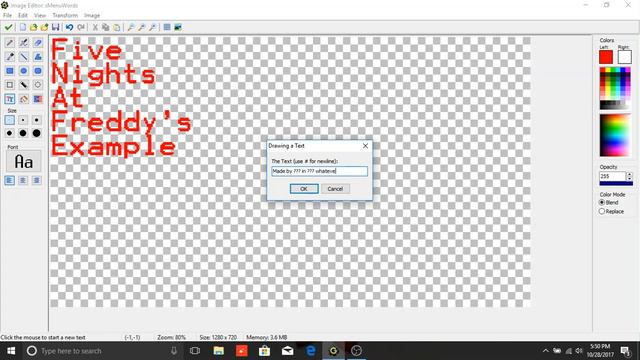This screenshot has width=640, height=360.
Task: Close the Drawing a Text dialog
Action: 365,146
